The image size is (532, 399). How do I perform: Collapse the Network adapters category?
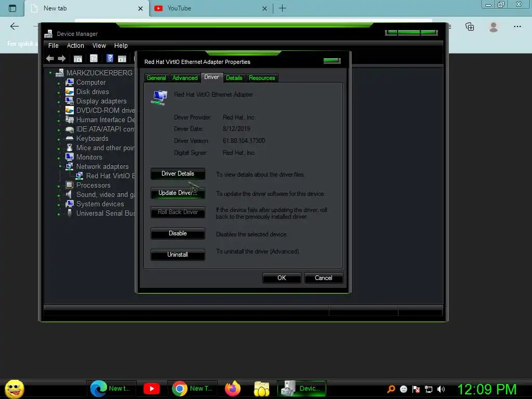tap(60, 166)
